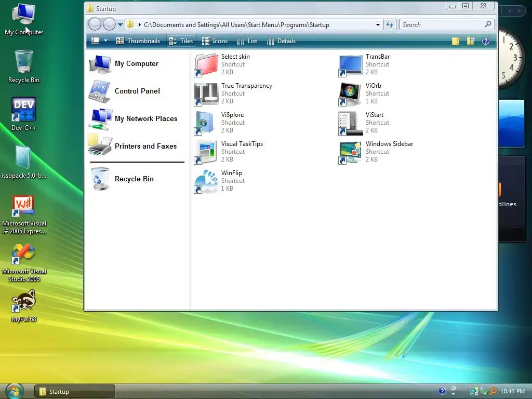
Task: Open the Start orb menu
Action: 15,391
